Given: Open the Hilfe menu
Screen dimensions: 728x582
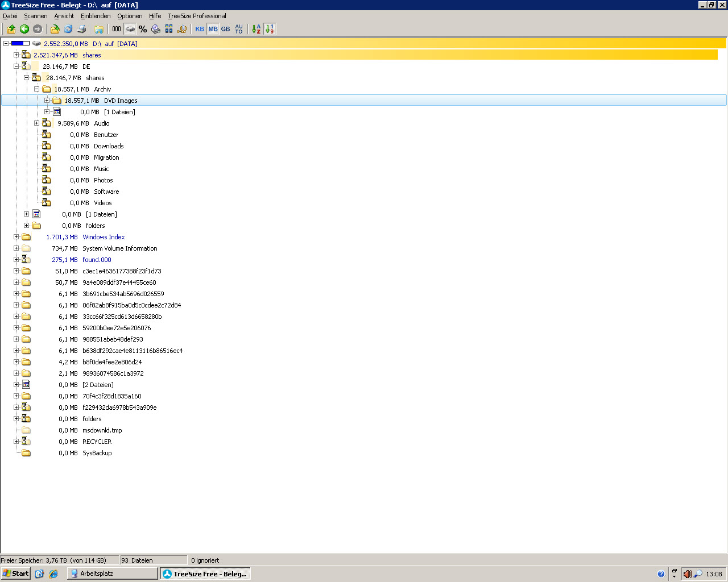Looking at the screenshot, I should [x=155, y=16].
